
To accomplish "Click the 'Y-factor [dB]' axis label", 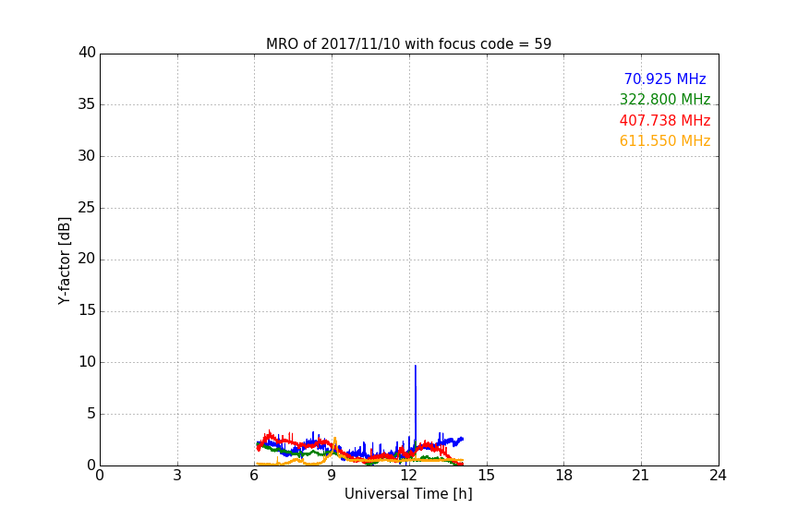I will [x=64, y=260].
